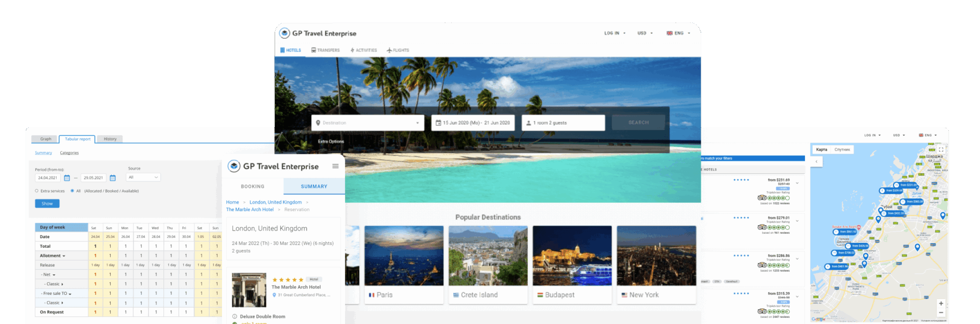Open calendar icon next to 29.05.2021
Image resolution: width=980 pixels, height=324 pixels.
[x=113, y=178]
